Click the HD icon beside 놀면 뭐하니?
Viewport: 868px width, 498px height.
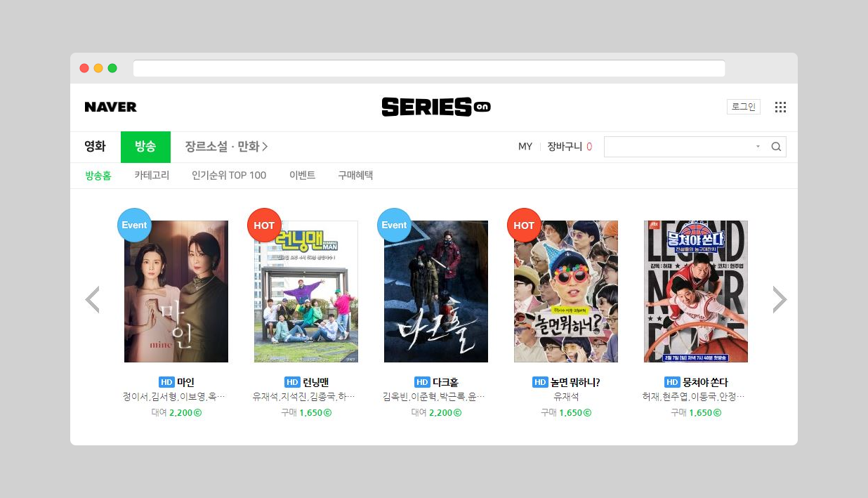540,382
